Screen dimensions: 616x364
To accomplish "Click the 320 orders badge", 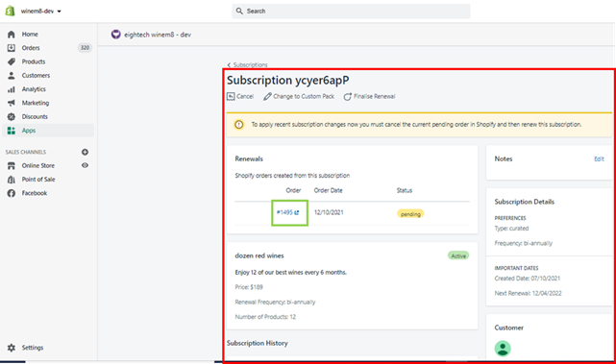I will point(85,48).
